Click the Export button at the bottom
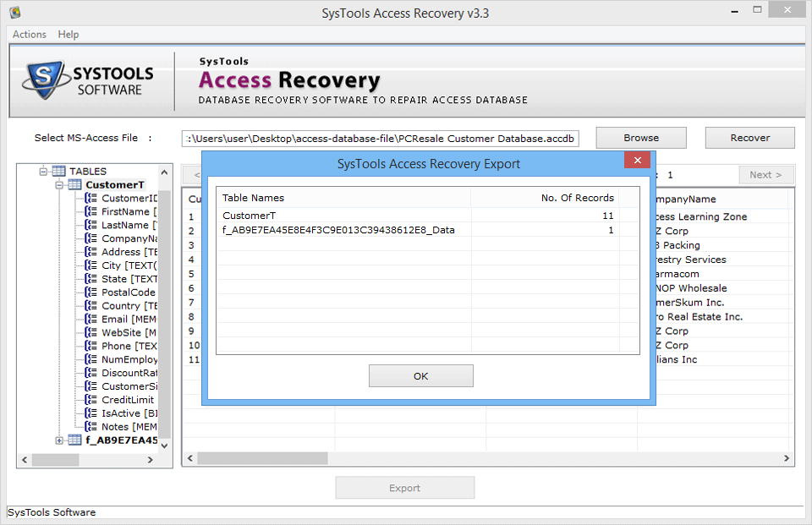Viewport: 812px width, 525px height. [405, 488]
